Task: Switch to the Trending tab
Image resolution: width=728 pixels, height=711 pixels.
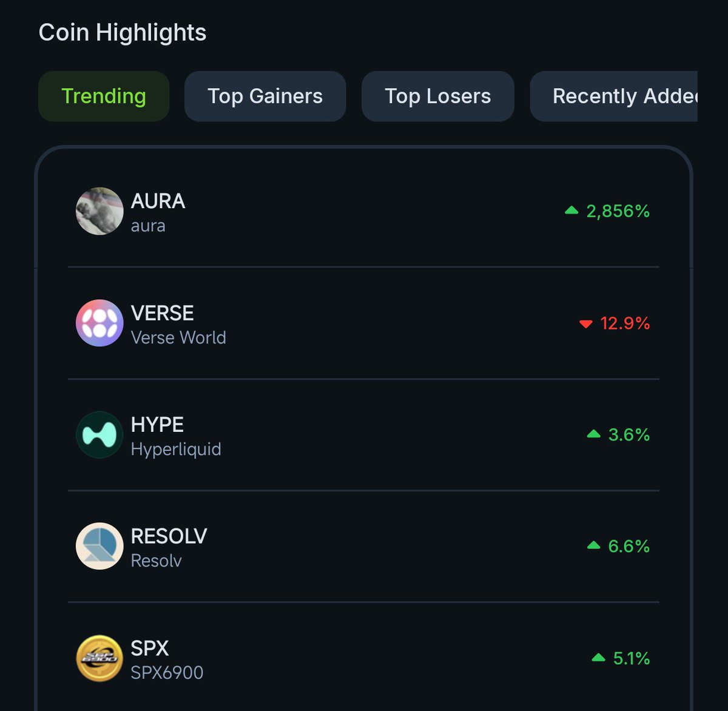Action: pyautogui.click(x=104, y=96)
